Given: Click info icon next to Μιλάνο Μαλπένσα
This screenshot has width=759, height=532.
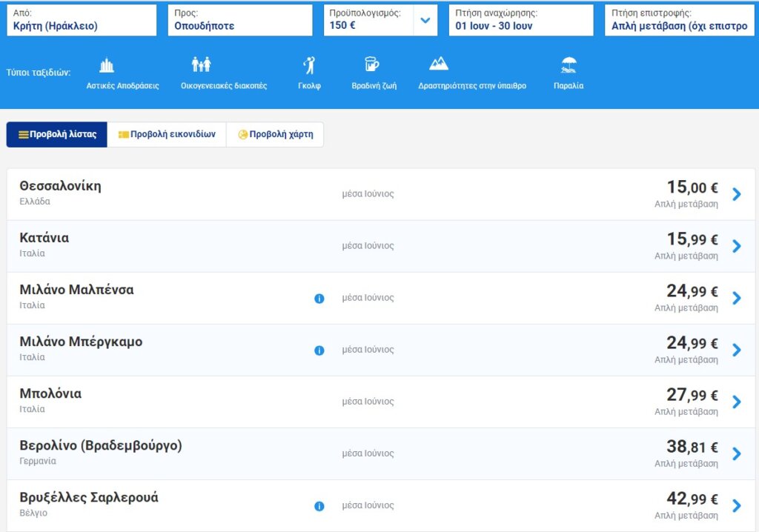Looking at the screenshot, I should pos(319,299).
